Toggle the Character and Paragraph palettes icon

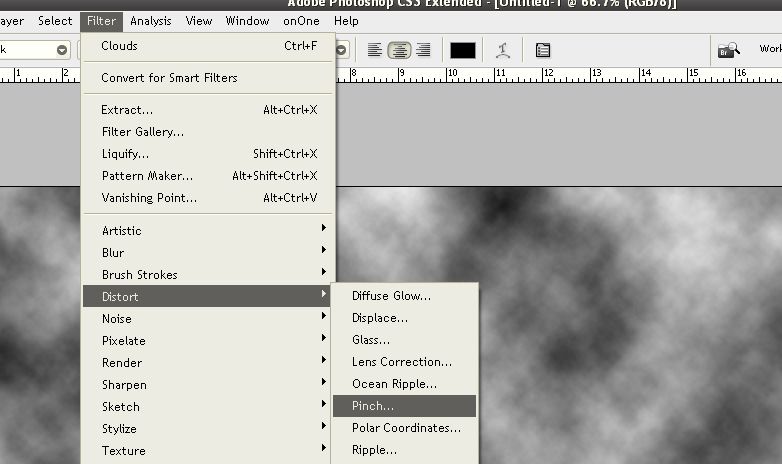543,50
